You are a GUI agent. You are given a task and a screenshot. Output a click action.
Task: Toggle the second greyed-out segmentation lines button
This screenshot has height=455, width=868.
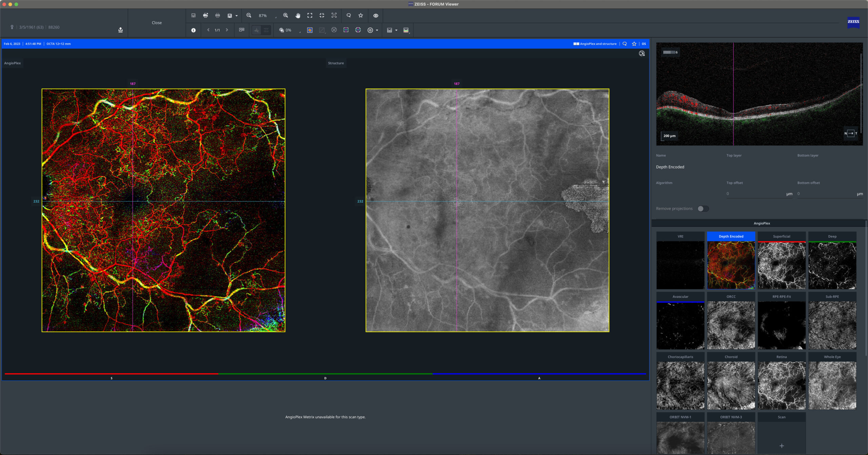[x=266, y=30]
